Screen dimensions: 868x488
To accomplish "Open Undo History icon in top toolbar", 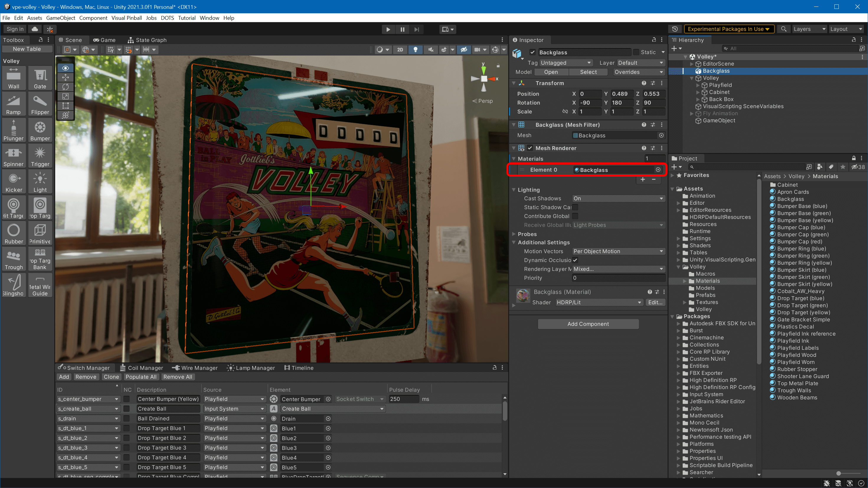I will [x=675, y=29].
